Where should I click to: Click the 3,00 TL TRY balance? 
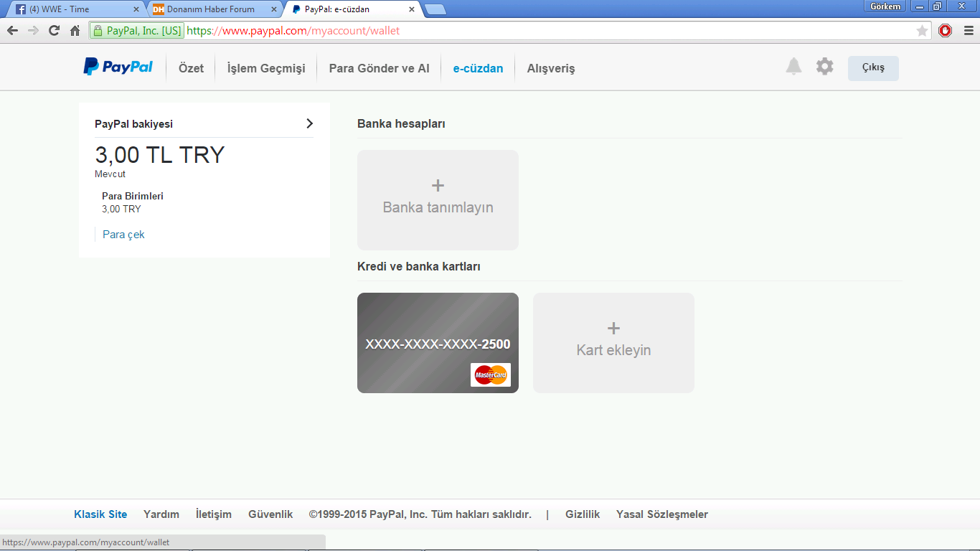point(160,155)
